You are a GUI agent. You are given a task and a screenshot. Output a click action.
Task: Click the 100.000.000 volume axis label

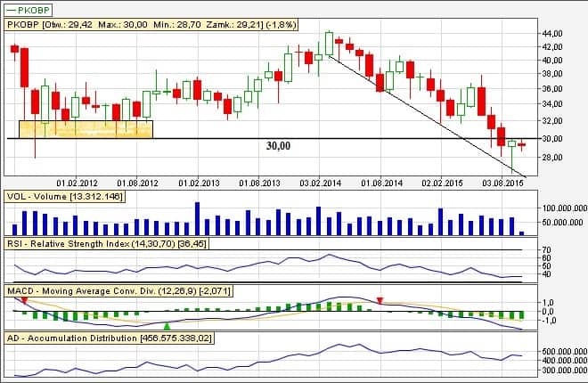coord(562,208)
